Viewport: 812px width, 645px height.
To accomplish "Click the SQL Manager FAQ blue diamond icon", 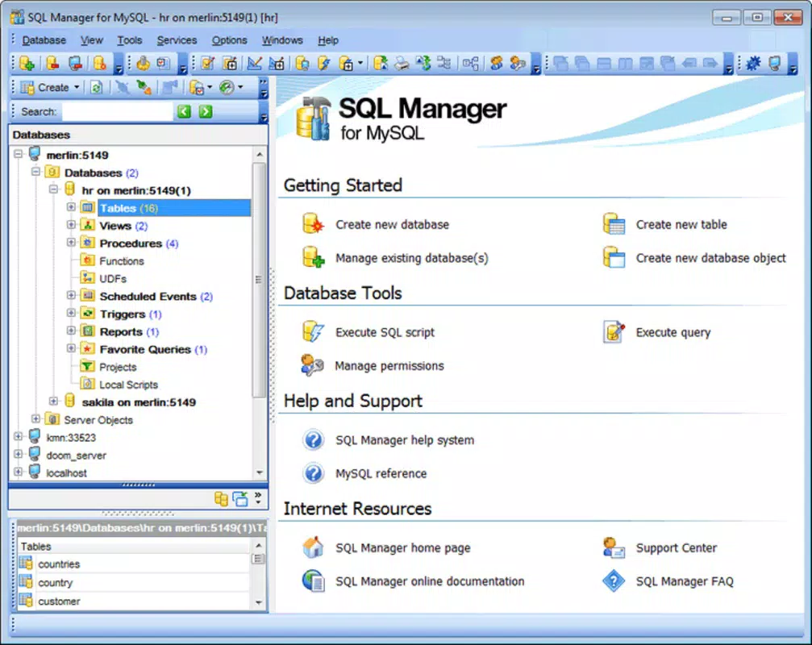I will pyautogui.click(x=614, y=580).
